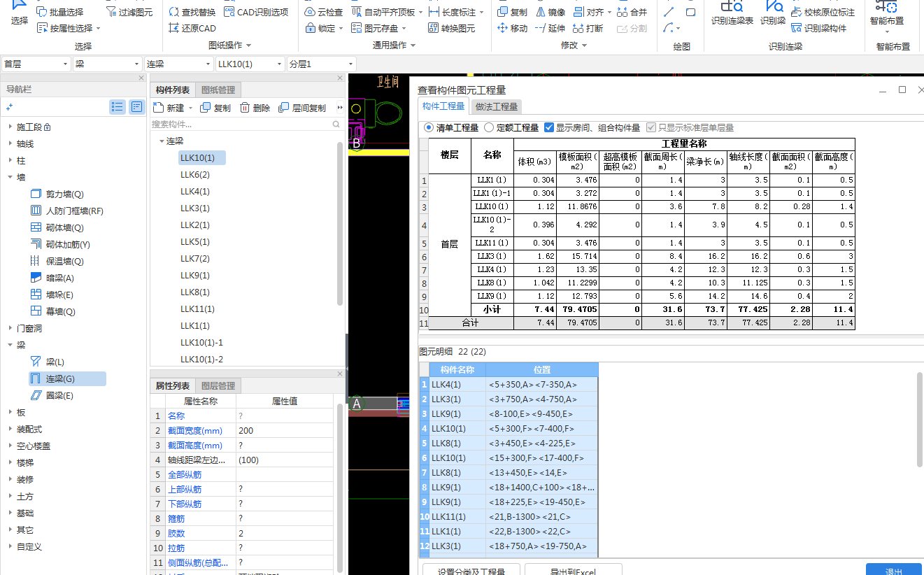The width and height of the screenshot is (924, 575).
Task: Open the 梁 category dropdown
Action: point(107,64)
